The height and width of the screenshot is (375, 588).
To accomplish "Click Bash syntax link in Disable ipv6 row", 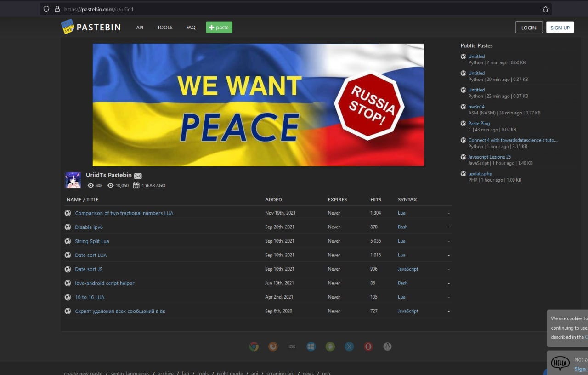I will pyautogui.click(x=402, y=227).
